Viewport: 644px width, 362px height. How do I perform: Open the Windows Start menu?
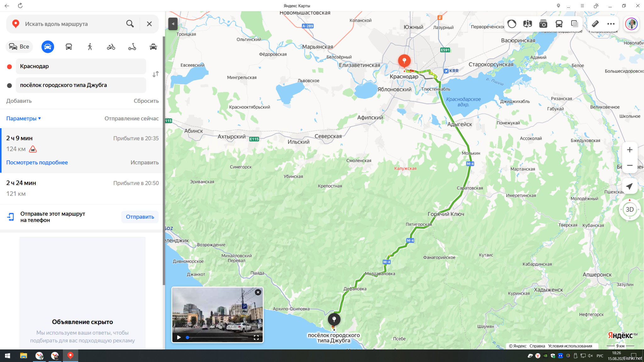click(8, 356)
